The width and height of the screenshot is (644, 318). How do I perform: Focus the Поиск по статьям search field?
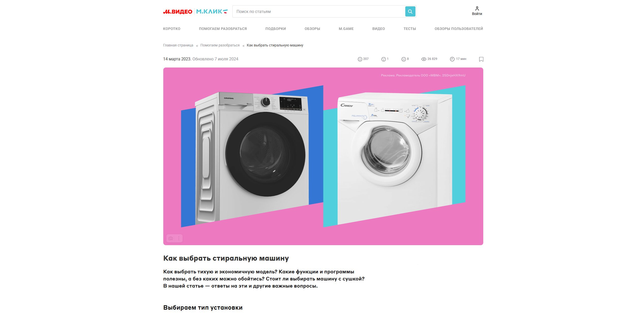click(319, 11)
